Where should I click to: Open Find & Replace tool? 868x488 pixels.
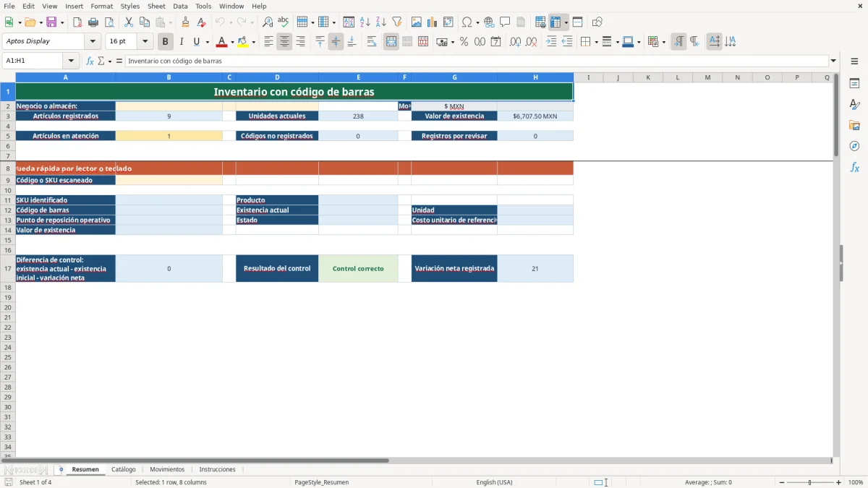click(268, 22)
